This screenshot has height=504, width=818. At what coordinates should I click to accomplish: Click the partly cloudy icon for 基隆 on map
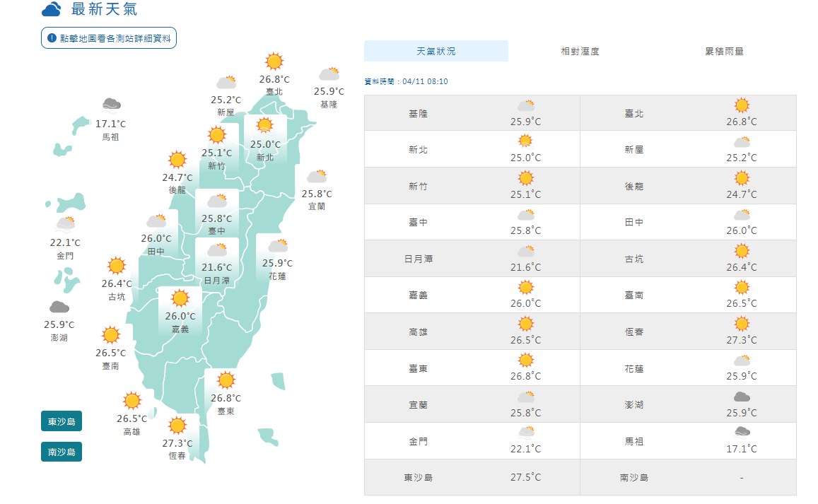329,74
